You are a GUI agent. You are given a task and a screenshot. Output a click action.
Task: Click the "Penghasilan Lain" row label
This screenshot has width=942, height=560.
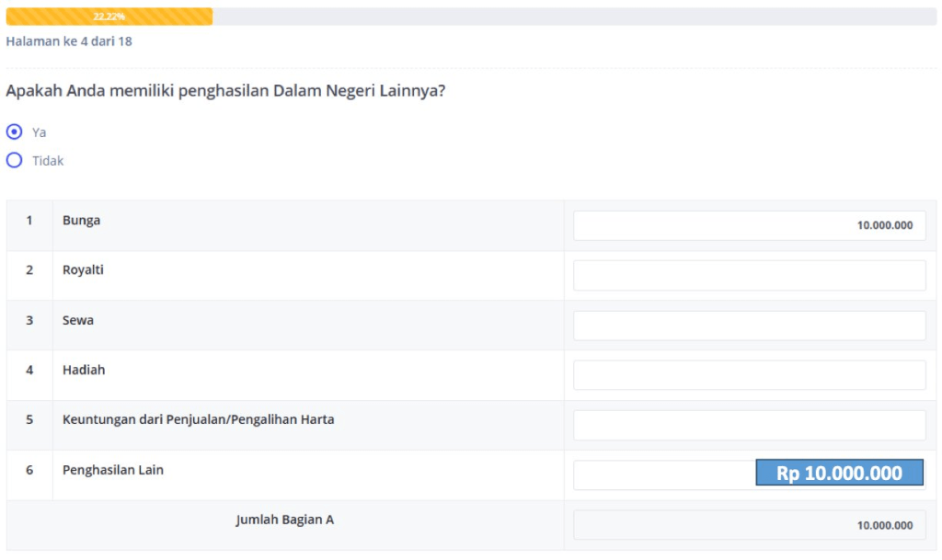pos(113,470)
